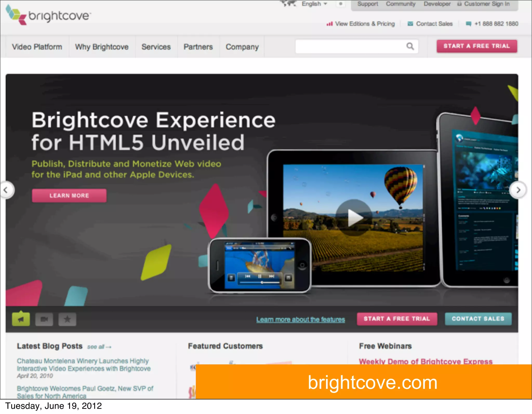Open the Why Brightcove menu

102,47
